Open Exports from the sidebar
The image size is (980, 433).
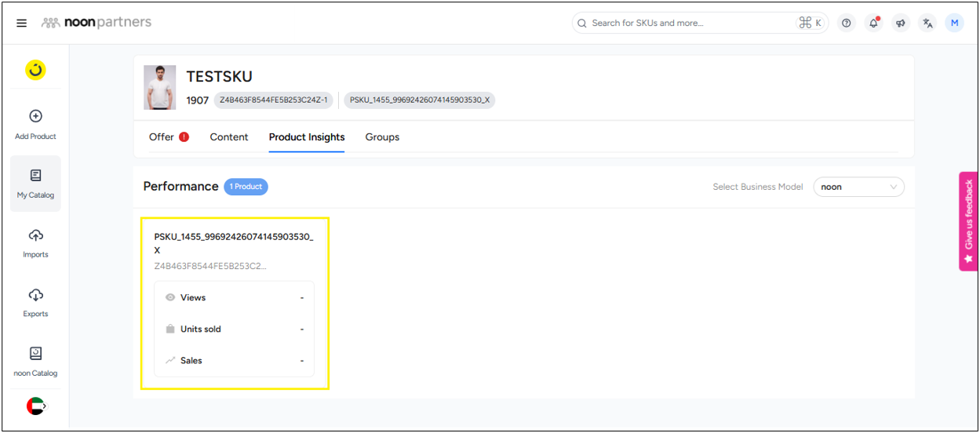pos(35,303)
